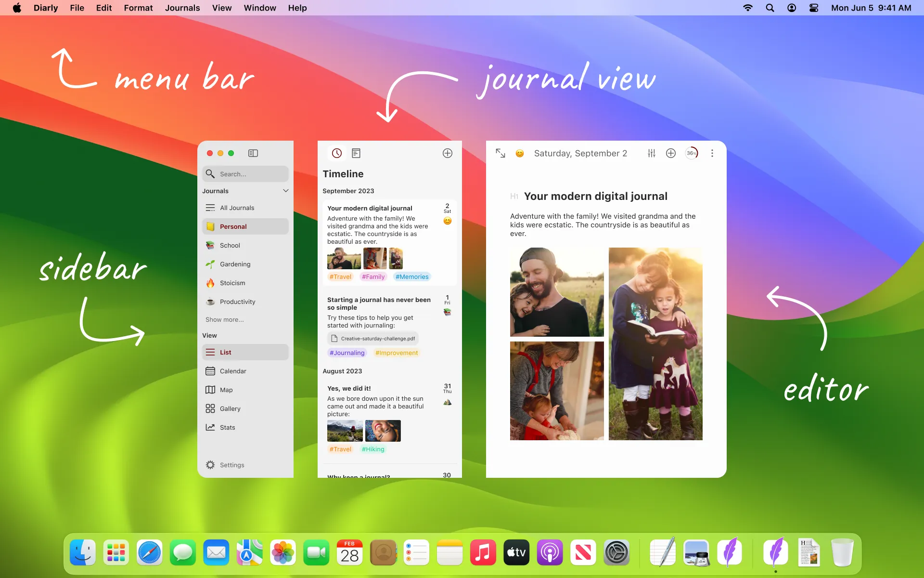Click the #Memories tag
This screenshot has width=924, height=578.
[x=412, y=276]
